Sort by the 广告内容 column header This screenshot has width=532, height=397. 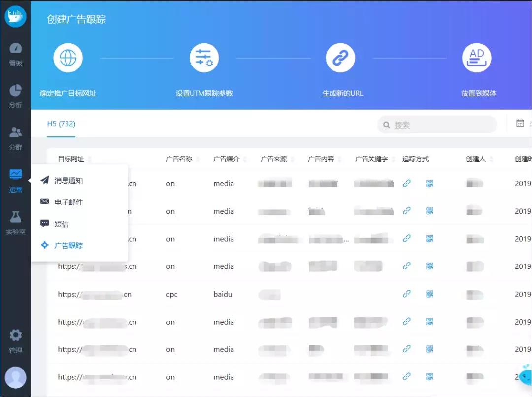point(321,159)
